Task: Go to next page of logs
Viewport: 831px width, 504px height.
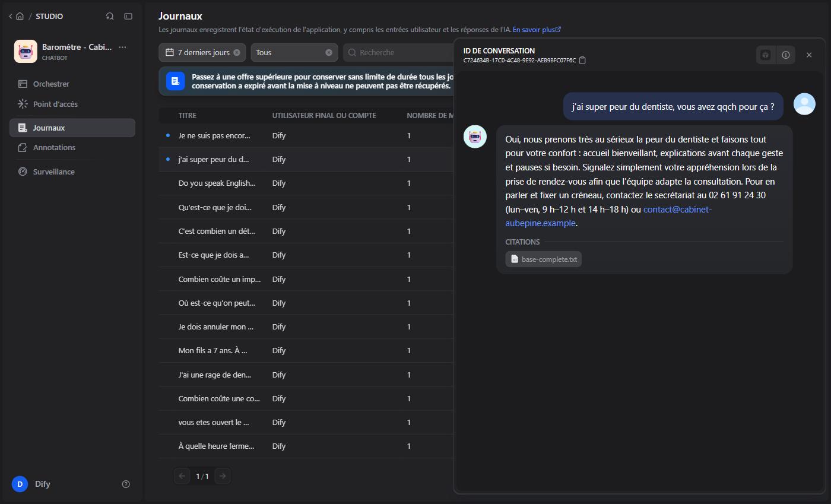Action: (223, 476)
